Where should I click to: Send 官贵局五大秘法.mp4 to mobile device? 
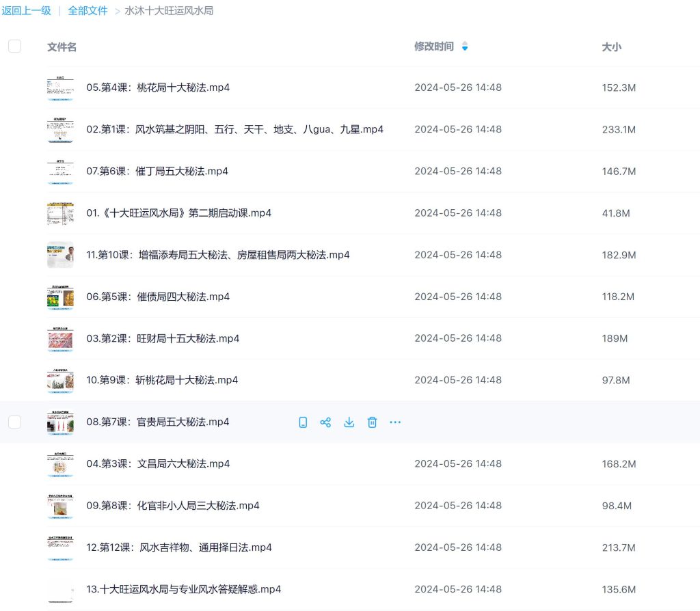coord(303,422)
